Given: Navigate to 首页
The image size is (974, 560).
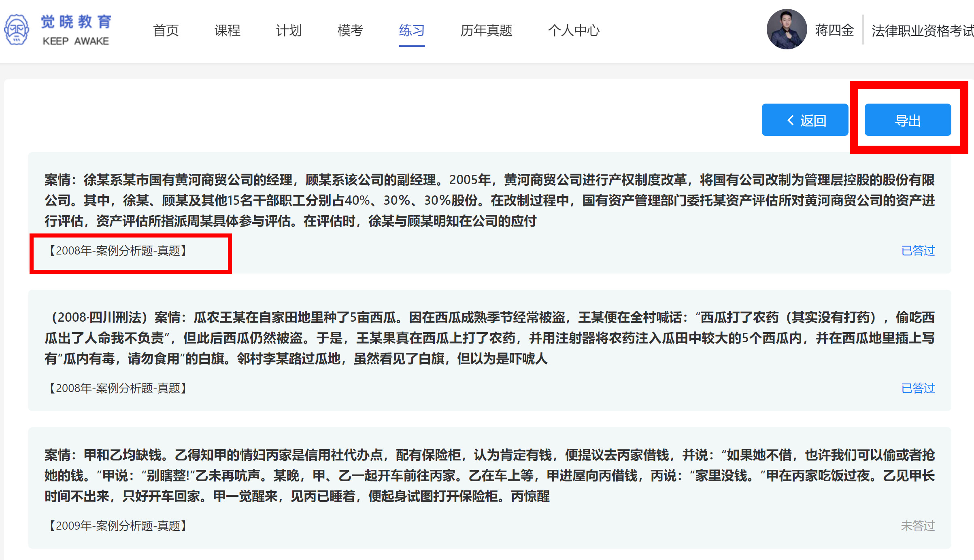Looking at the screenshot, I should (x=166, y=30).
